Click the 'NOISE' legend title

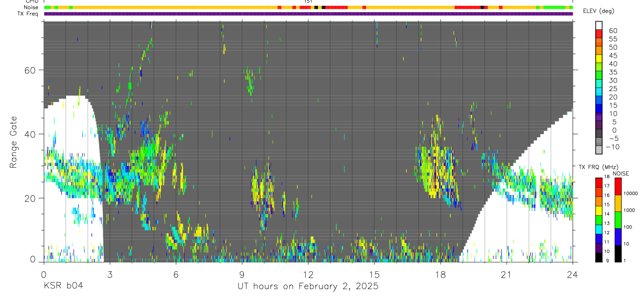pos(621,173)
